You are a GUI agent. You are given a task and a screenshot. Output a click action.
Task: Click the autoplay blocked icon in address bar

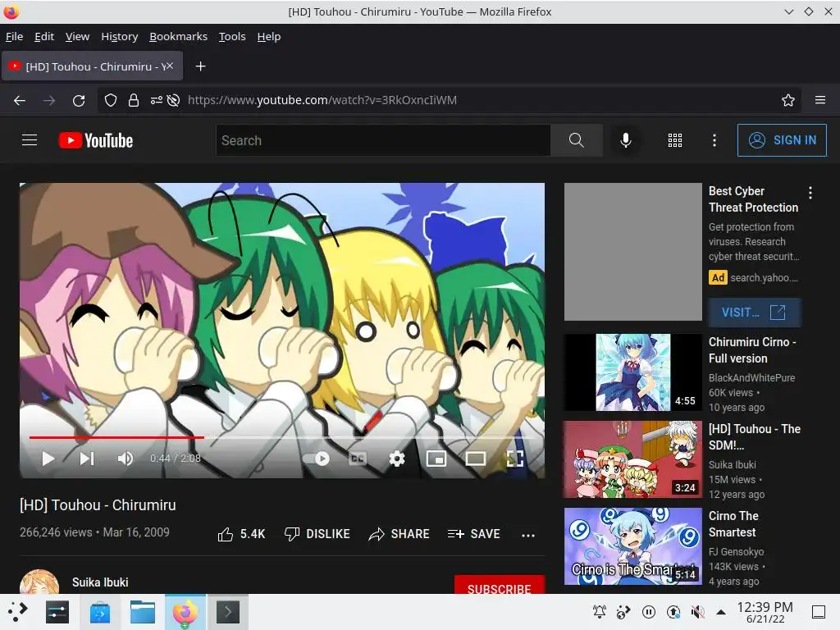[x=173, y=100]
